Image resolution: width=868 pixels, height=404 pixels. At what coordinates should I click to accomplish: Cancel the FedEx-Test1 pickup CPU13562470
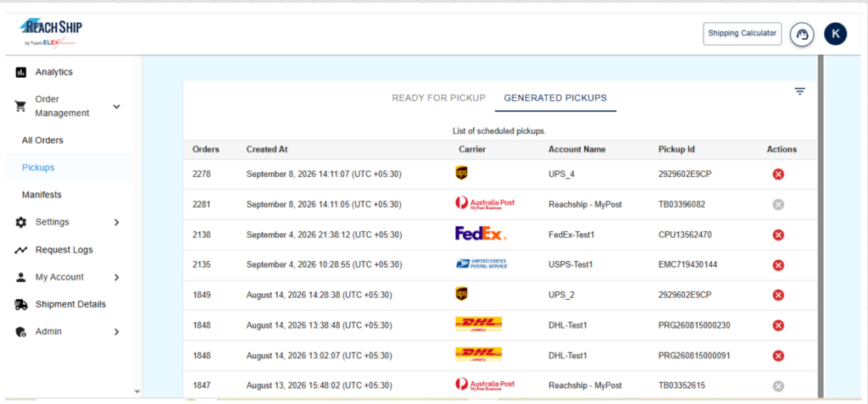(x=778, y=235)
